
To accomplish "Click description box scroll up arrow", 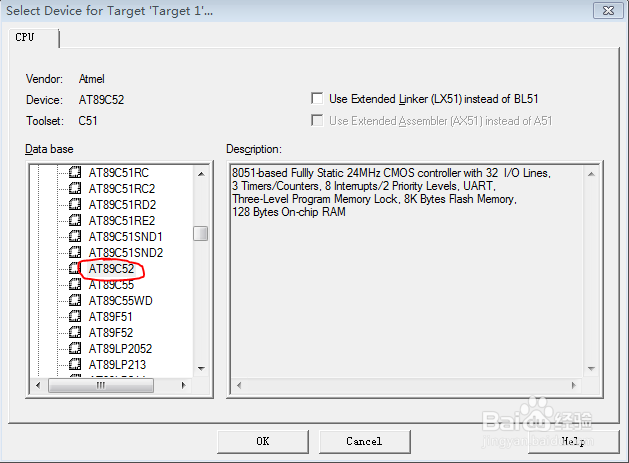I will coord(591,174).
